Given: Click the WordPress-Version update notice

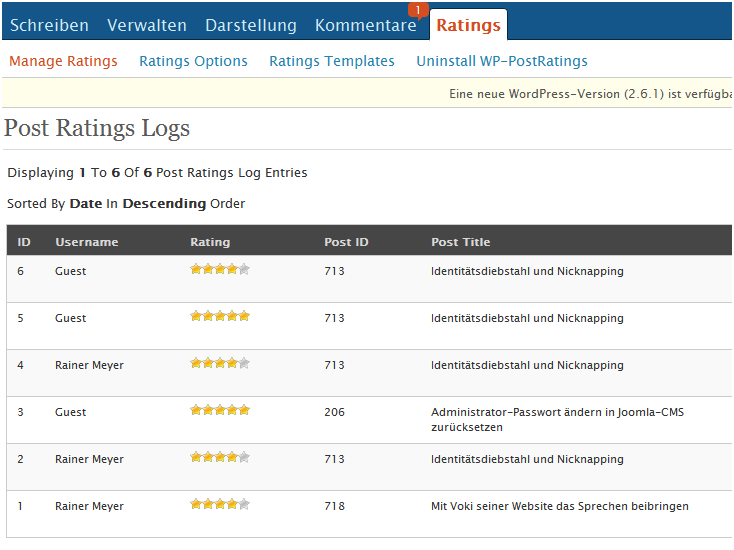Looking at the screenshot, I should point(591,94).
